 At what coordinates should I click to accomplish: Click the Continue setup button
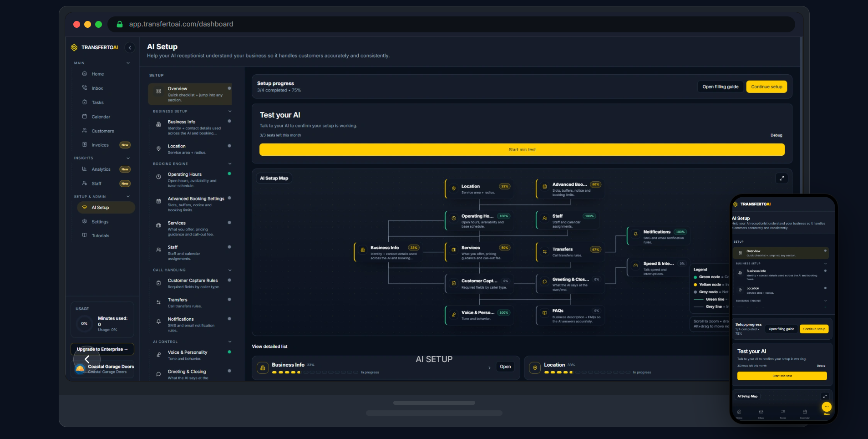click(766, 87)
